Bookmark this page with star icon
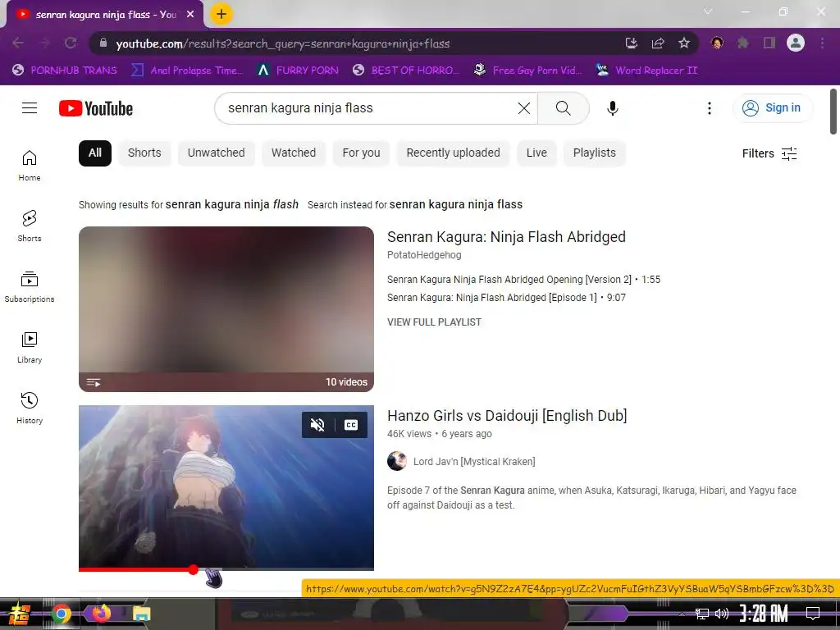The image size is (840, 630). coord(684,43)
